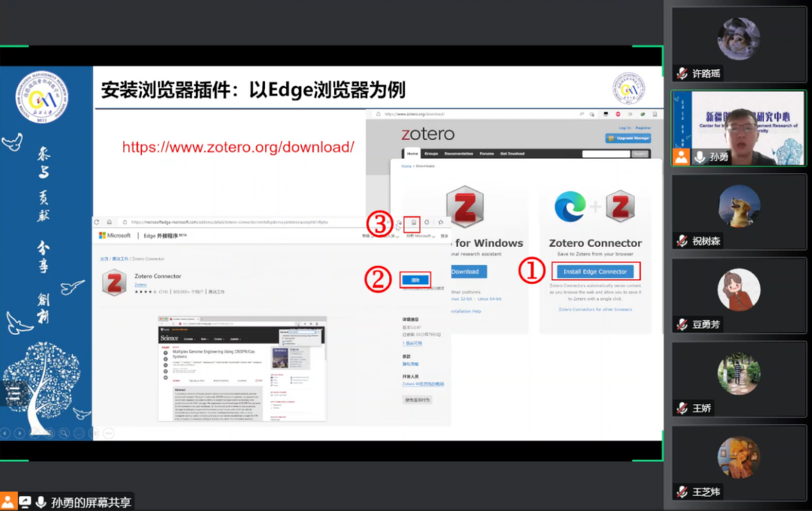This screenshot has height=511, width=812.
Task: Click the Zotero Connector screenshot preview
Action: 243,368
